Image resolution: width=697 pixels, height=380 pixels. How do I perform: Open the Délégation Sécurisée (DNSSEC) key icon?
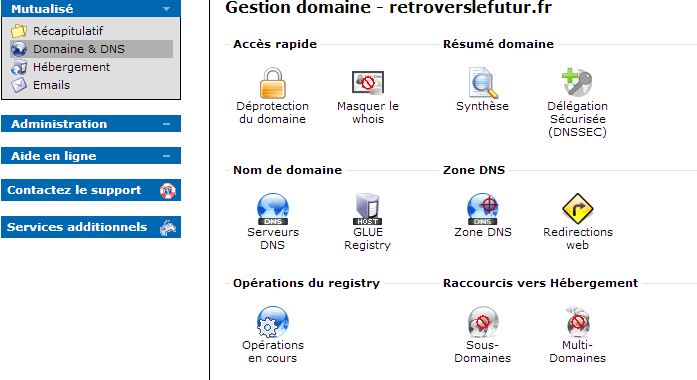577,82
